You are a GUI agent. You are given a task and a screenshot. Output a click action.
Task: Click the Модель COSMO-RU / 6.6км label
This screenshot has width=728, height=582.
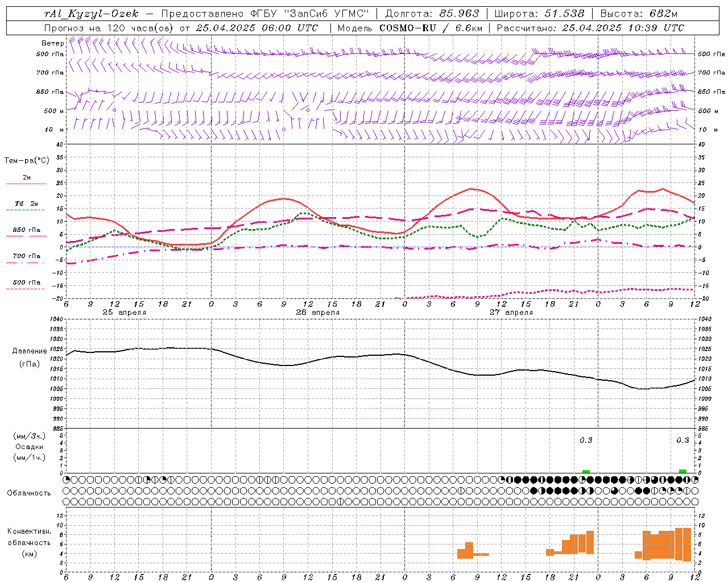[x=409, y=28]
